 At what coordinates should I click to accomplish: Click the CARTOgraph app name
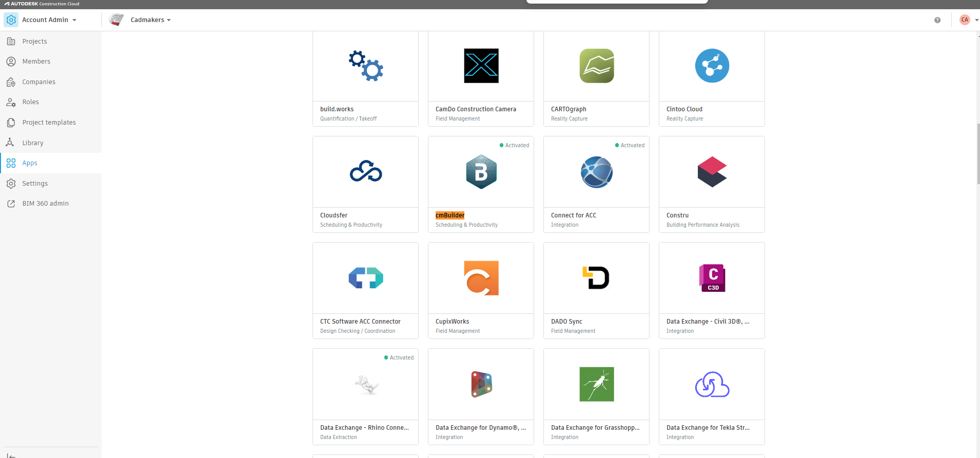[x=569, y=109]
